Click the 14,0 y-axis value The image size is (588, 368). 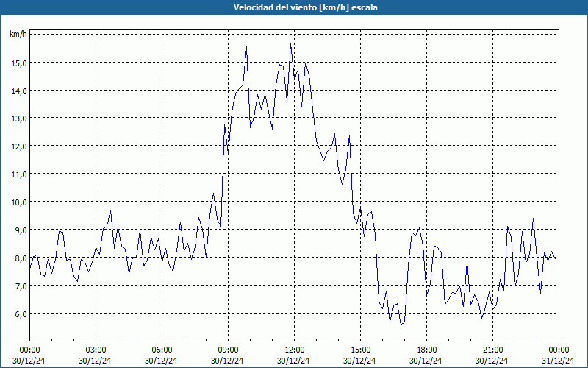point(18,91)
